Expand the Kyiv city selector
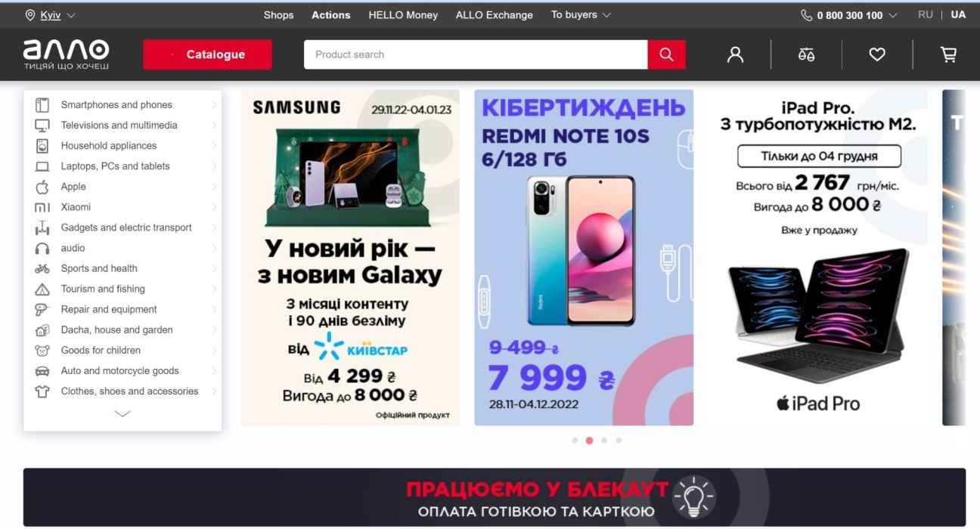 click(x=51, y=15)
